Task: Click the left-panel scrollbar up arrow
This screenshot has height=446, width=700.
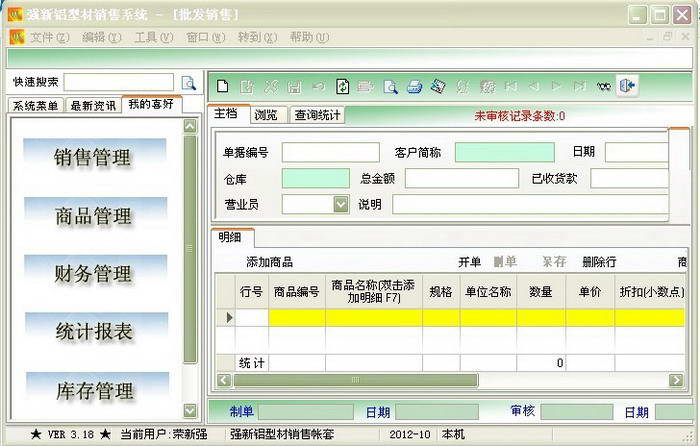Action: (x=190, y=126)
